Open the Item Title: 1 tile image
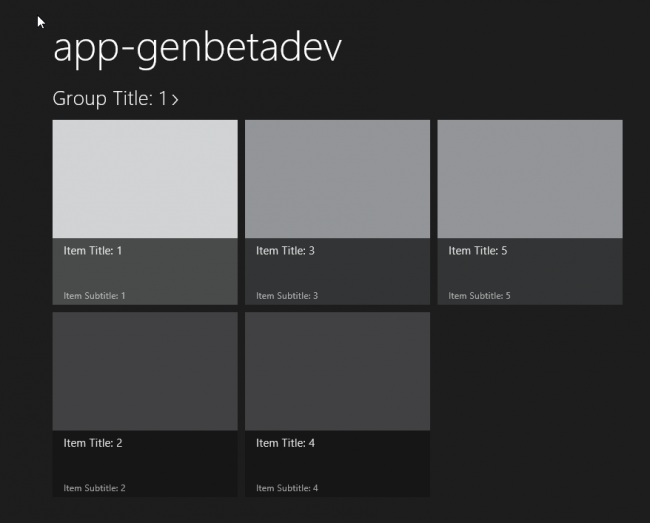650x523 pixels. tap(145, 179)
